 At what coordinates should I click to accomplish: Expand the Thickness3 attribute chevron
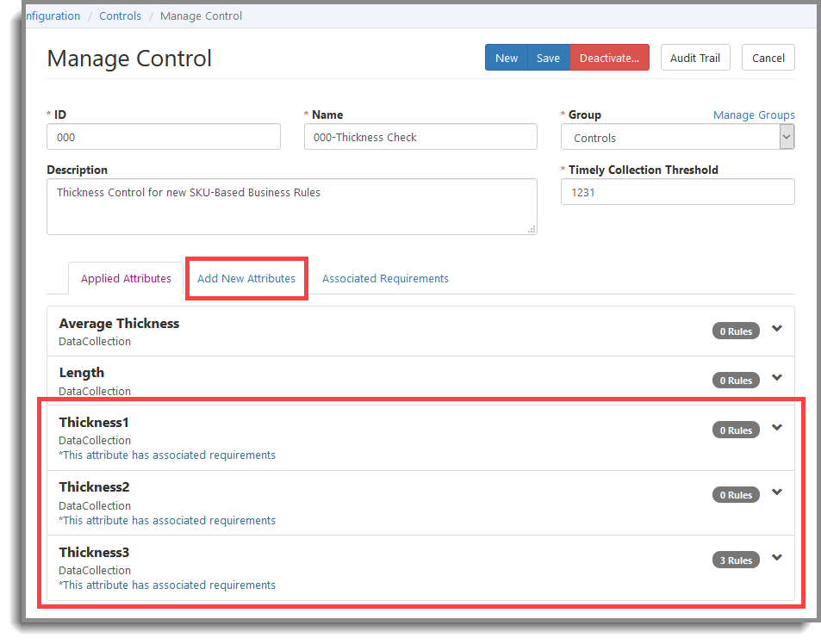pos(776,558)
